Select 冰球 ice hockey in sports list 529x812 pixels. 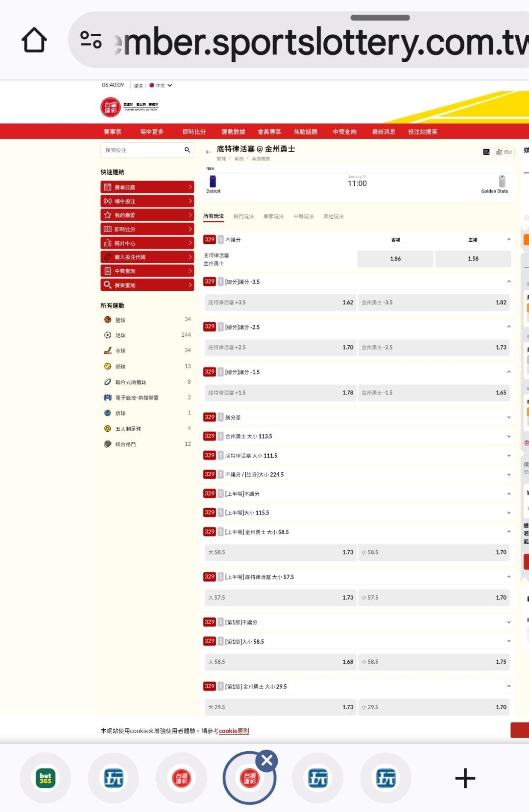(x=147, y=351)
